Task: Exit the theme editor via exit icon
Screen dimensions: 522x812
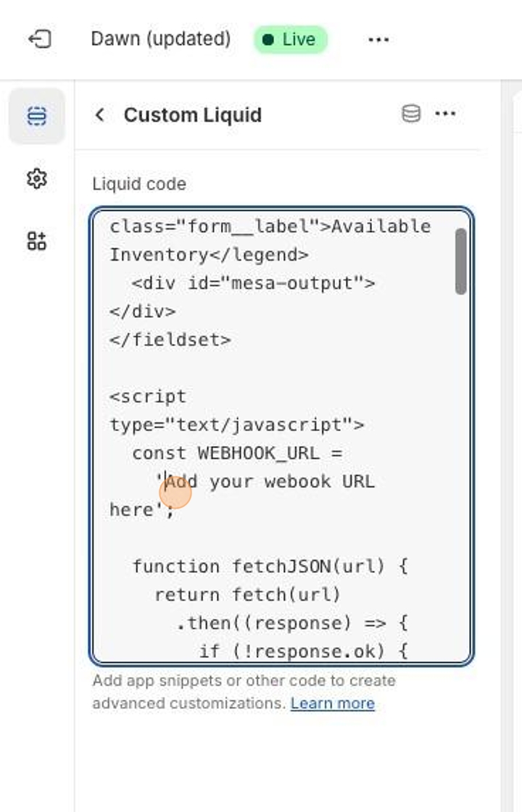Action: (x=39, y=39)
